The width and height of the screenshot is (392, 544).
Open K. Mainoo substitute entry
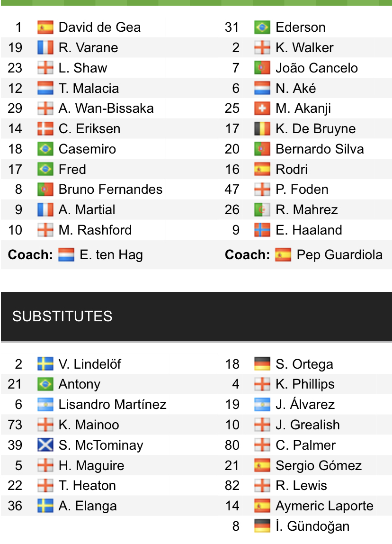pos(89,425)
